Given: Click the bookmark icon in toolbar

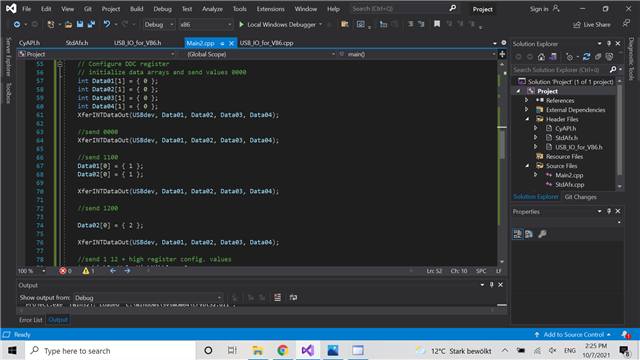Looking at the screenshot, I should coord(437,24).
